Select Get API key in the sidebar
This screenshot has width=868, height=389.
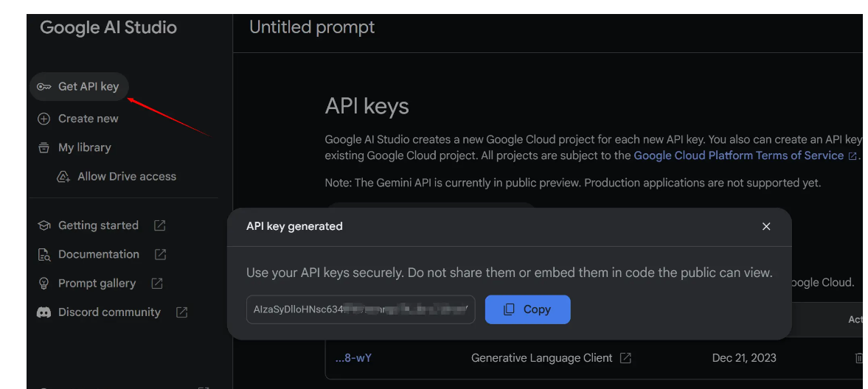[x=79, y=87]
